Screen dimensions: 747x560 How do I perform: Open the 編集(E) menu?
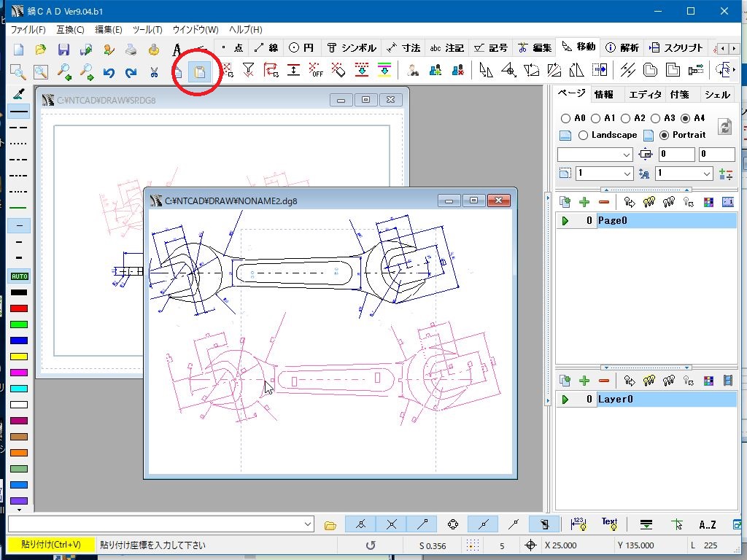click(109, 29)
